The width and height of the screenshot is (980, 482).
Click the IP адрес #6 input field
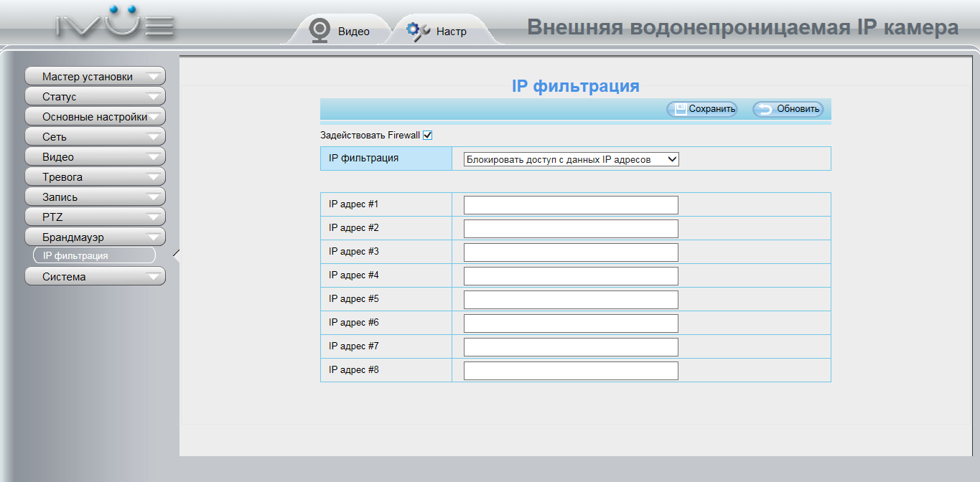[571, 323]
